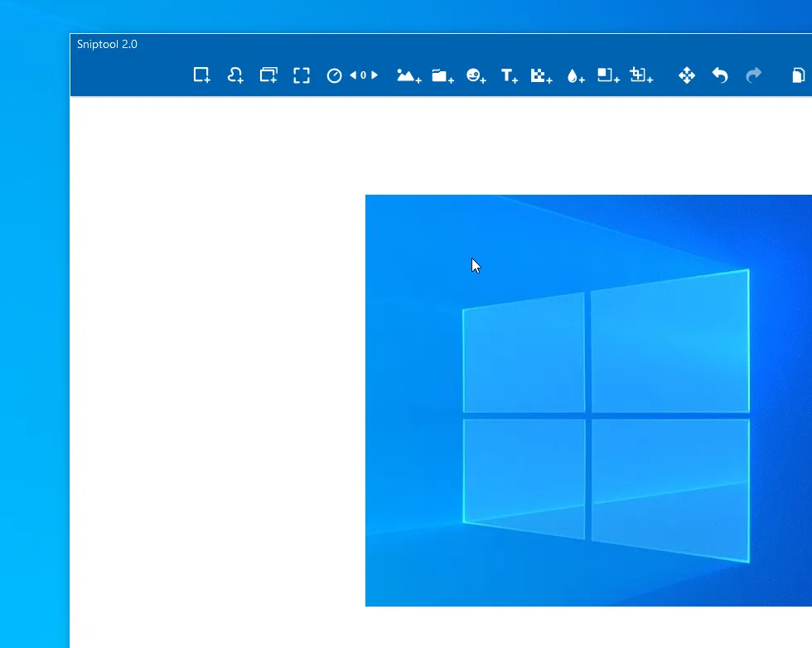Decrease the capture delay value

point(351,75)
